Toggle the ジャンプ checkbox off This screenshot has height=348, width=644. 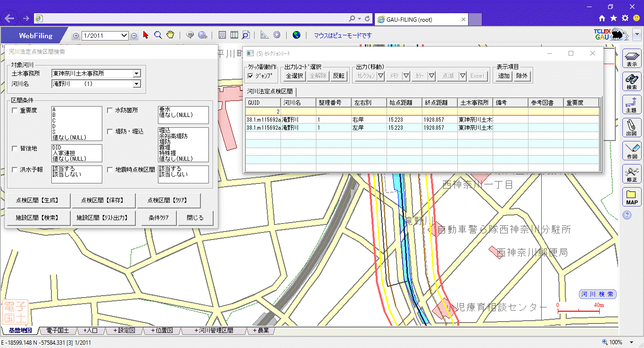point(250,76)
